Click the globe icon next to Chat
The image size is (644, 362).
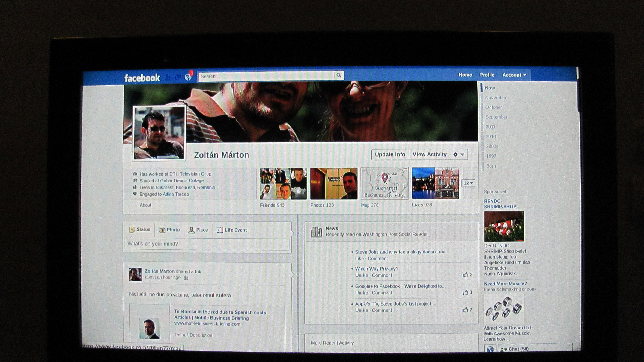pos(490,349)
